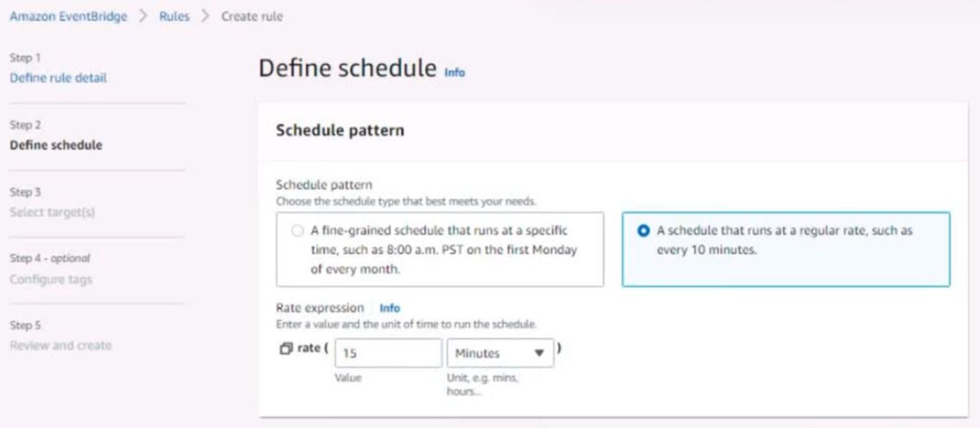Navigate to the Rules breadcrumb link
This screenshot has width=980, height=428.
click(x=175, y=16)
